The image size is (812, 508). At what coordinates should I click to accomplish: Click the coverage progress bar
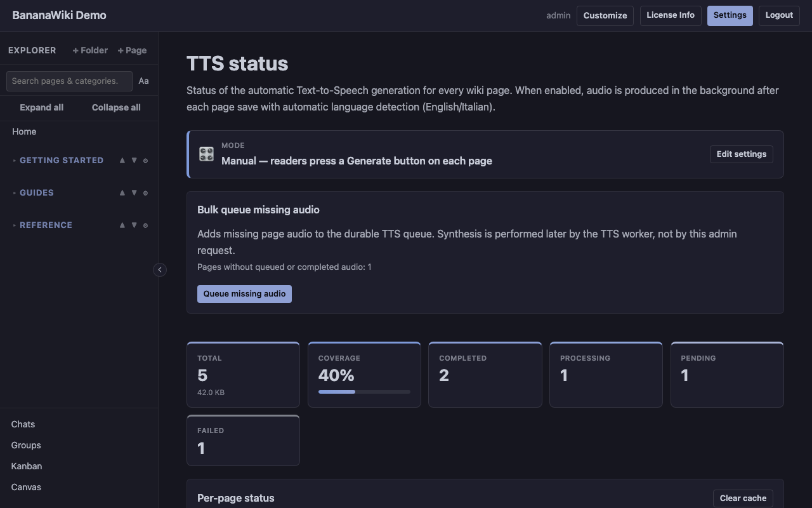tap(364, 392)
